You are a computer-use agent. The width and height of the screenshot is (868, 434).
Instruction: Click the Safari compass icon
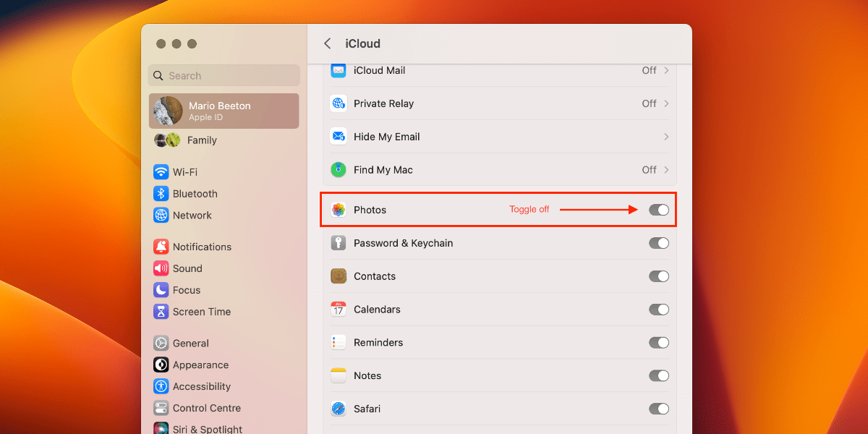click(338, 409)
